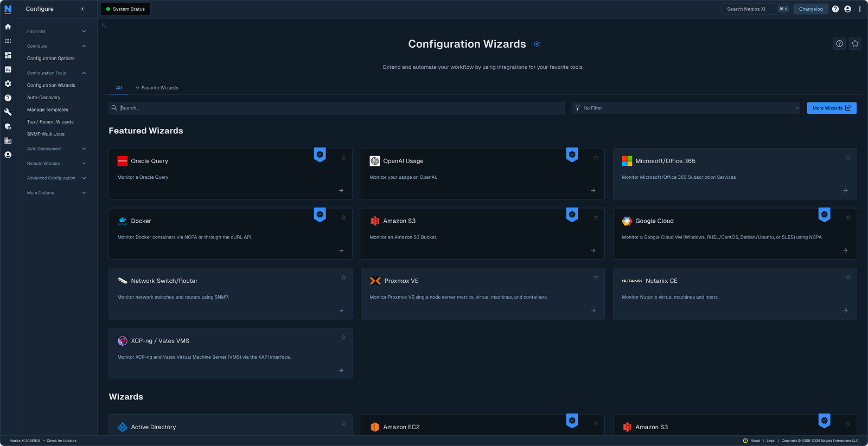Viewport: 868px width, 446px height.
Task: Open the Dashboards icon in left rail
Action: (8, 55)
